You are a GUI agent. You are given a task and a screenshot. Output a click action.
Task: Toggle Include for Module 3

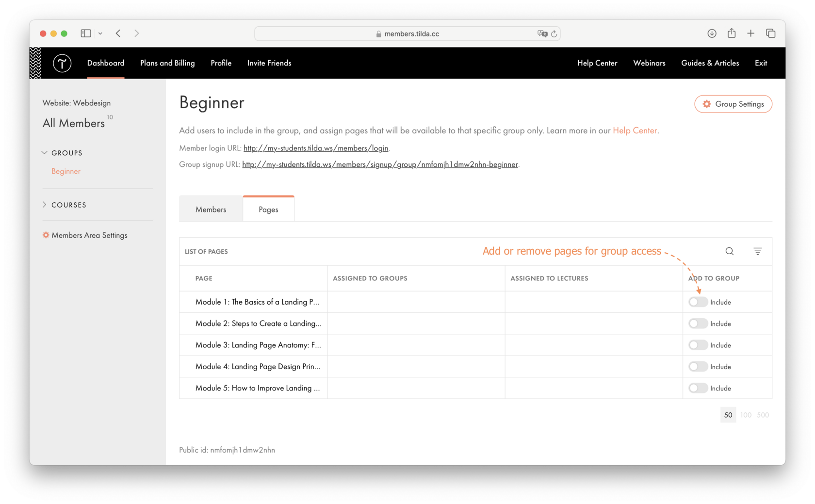point(698,345)
